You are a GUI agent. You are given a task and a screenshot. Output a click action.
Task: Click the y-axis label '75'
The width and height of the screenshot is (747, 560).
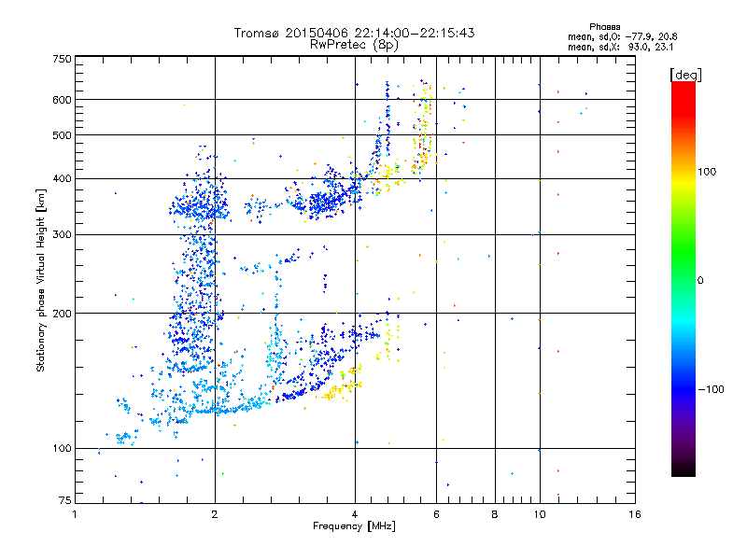coord(65,500)
